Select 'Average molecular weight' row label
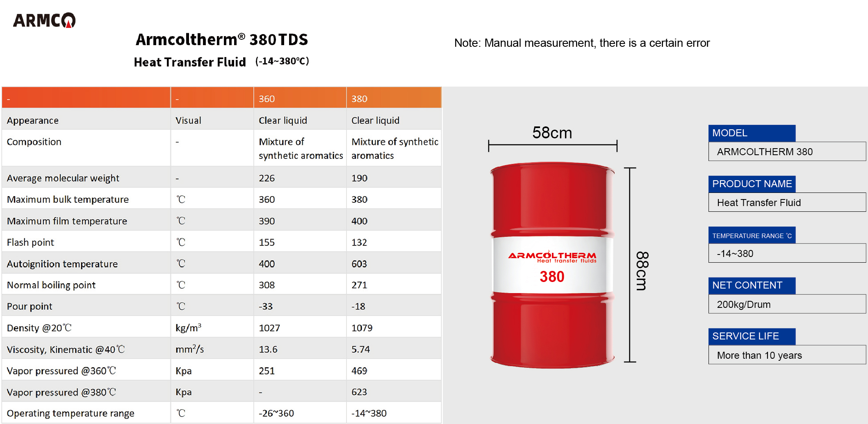 [x=63, y=178]
